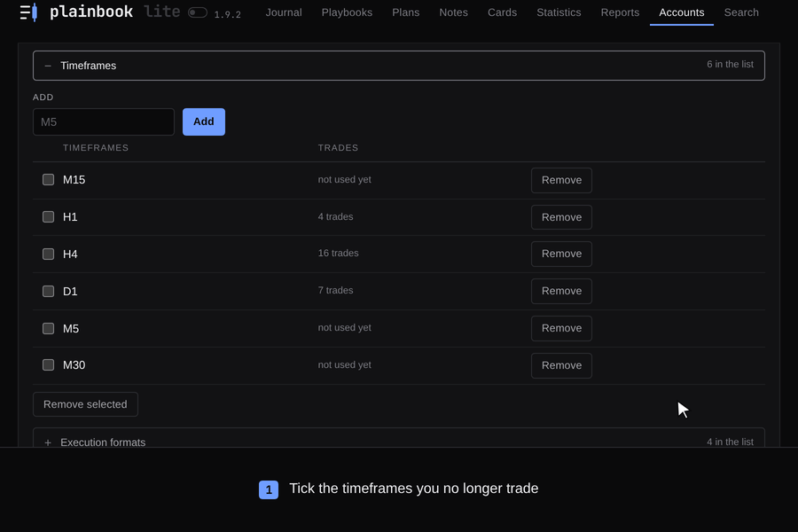This screenshot has width=798, height=532.
Task: Click the TRADES column header
Action: click(x=338, y=148)
